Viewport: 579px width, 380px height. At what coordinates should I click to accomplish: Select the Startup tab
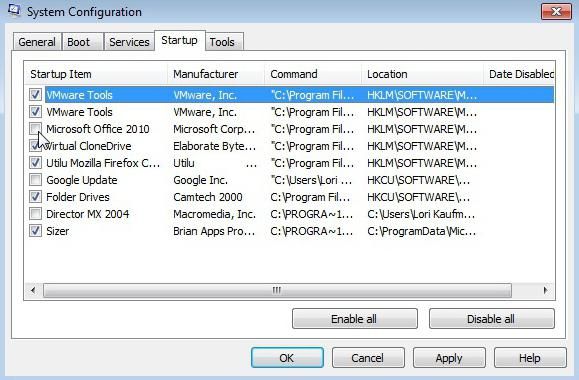(x=179, y=40)
